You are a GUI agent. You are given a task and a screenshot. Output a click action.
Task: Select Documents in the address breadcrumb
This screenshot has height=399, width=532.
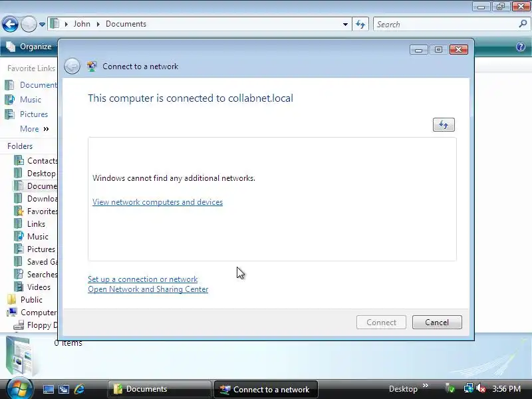tap(126, 24)
